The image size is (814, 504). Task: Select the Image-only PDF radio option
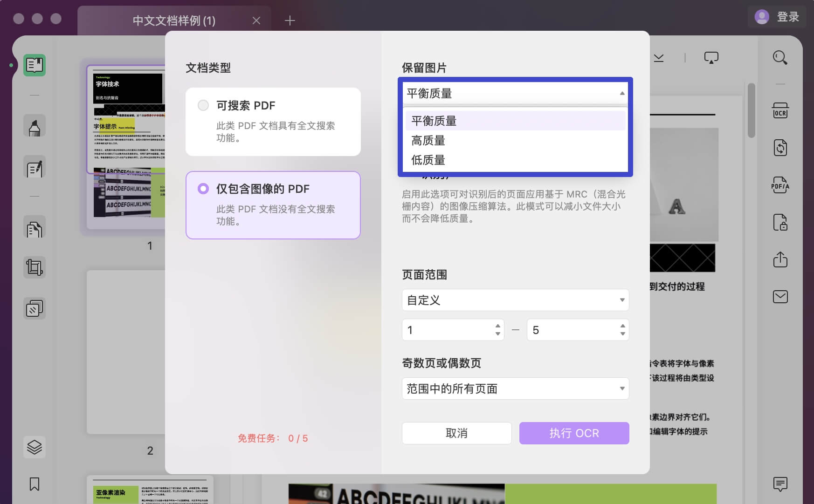tap(203, 189)
